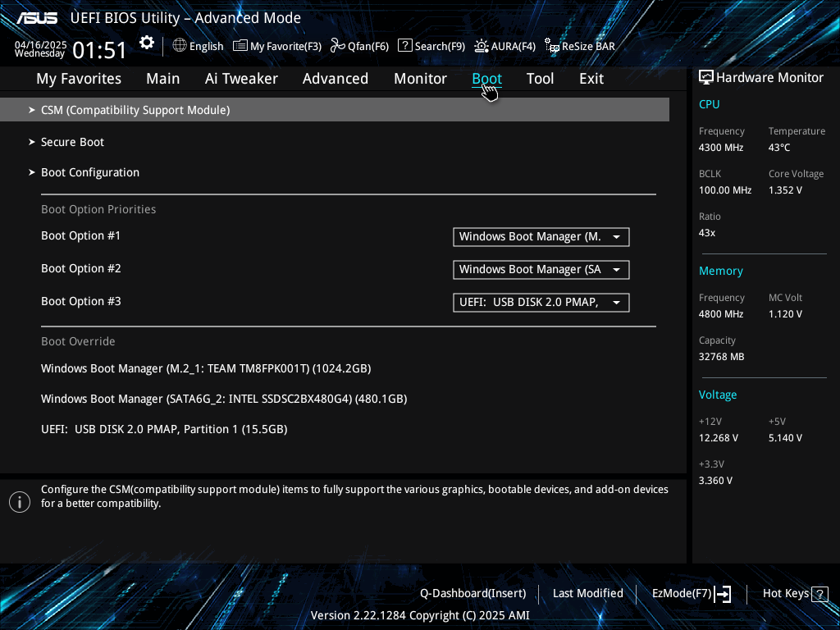The height and width of the screenshot is (630, 840).
Task: Click Last Modified button
Action: (x=587, y=594)
